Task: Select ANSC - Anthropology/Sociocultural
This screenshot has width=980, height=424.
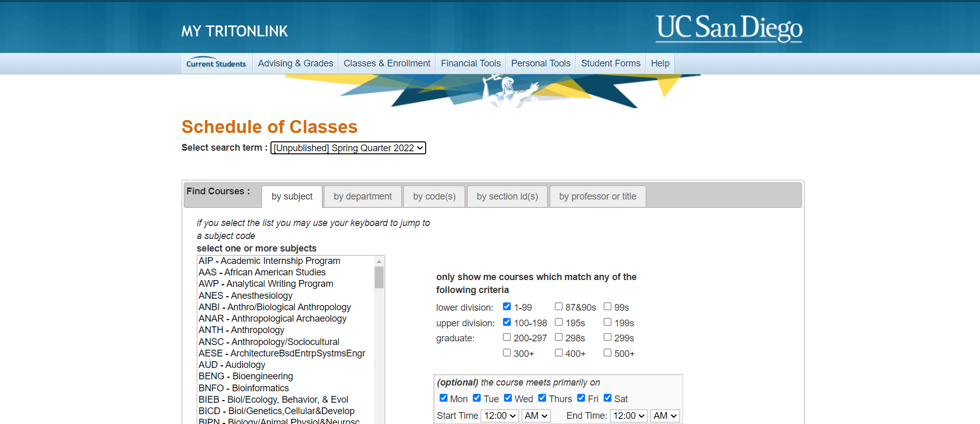Action: [x=285, y=342]
